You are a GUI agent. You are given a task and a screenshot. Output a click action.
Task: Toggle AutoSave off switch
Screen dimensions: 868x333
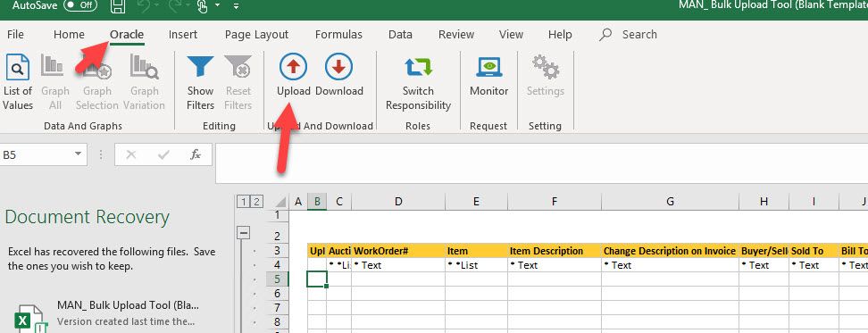point(80,5)
